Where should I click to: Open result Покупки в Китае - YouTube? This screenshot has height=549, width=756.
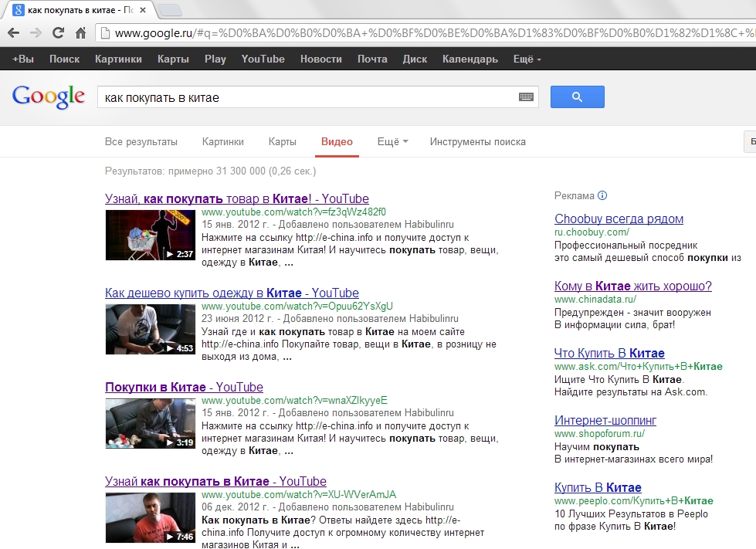185,387
